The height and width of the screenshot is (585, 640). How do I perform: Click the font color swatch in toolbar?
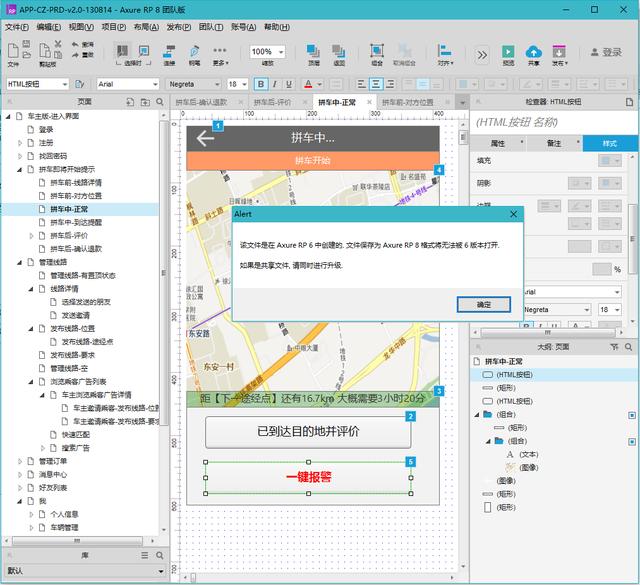[308, 84]
